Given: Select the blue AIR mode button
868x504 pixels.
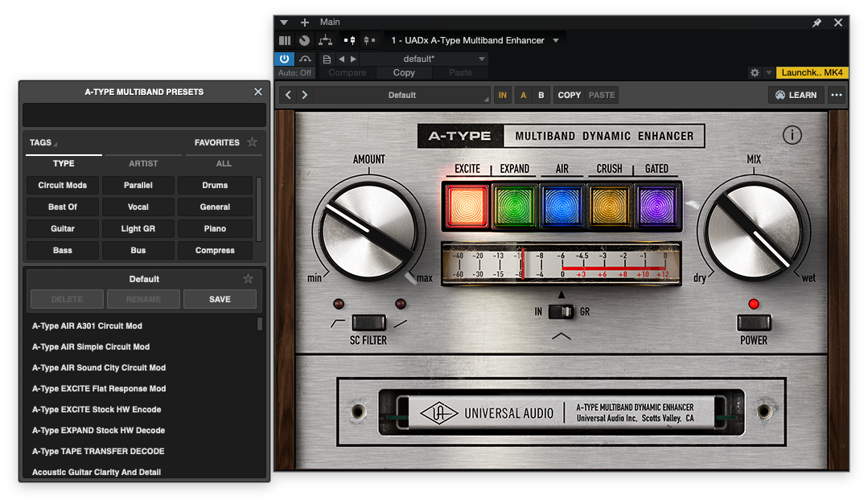Looking at the screenshot, I should click(x=562, y=207).
